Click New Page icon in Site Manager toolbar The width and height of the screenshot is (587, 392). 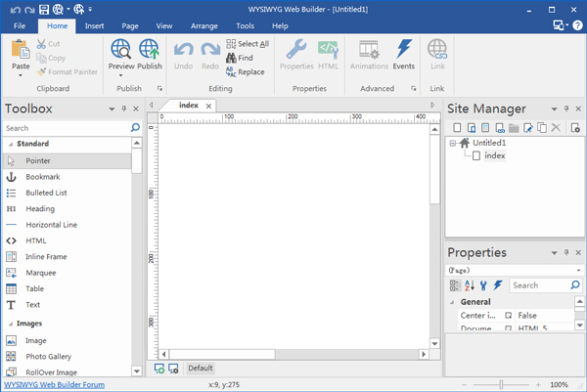pos(457,128)
